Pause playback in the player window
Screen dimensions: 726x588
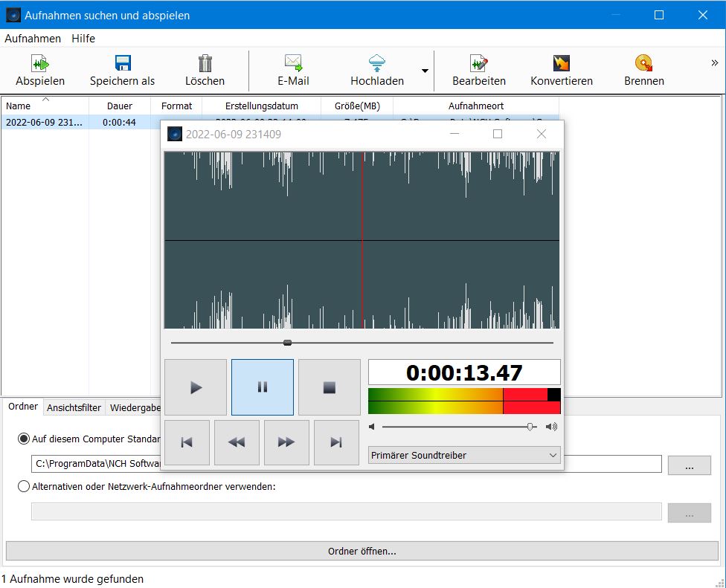[262, 387]
